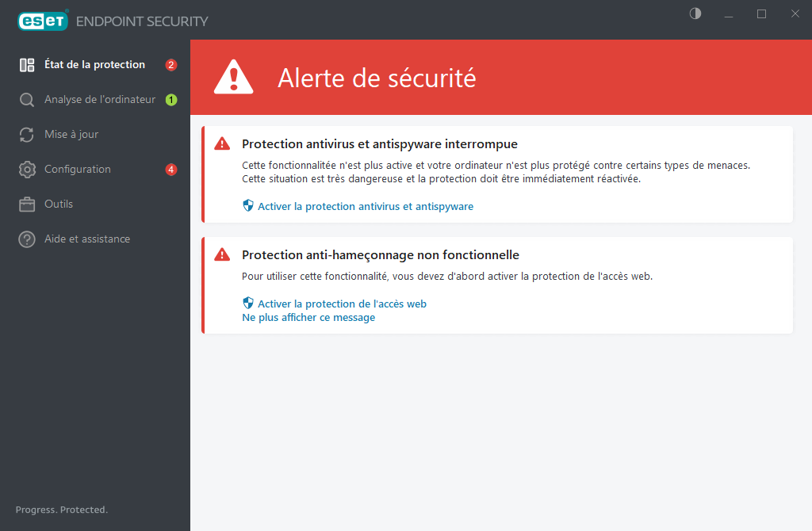
Task: Activate the web access protection
Action: coord(343,304)
